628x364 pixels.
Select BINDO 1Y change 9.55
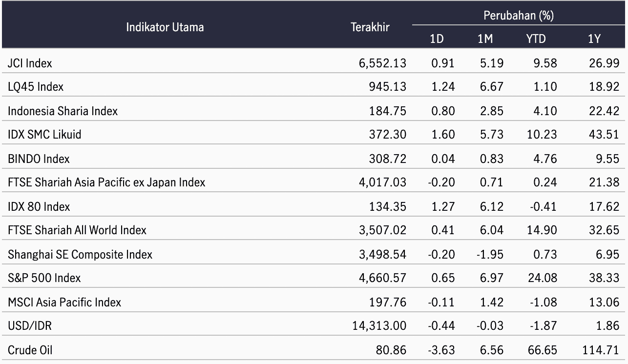tap(608, 159)
